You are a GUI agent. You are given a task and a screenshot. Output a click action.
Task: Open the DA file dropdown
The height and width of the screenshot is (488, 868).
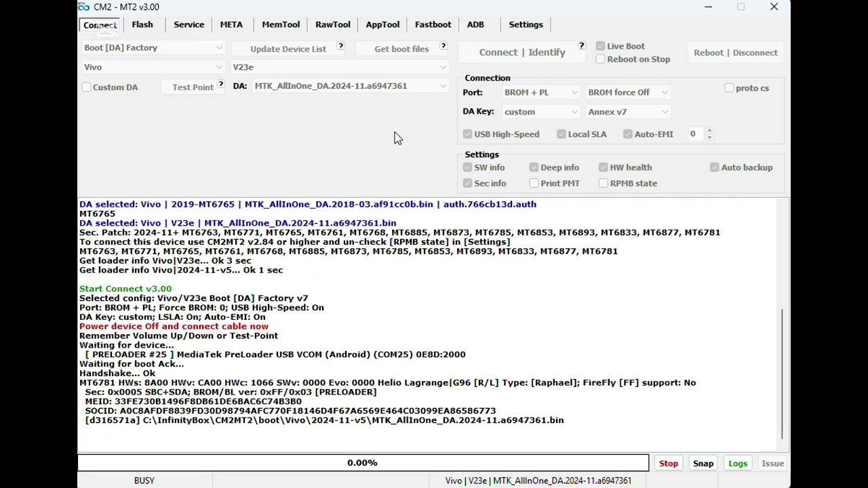[351, 86]
